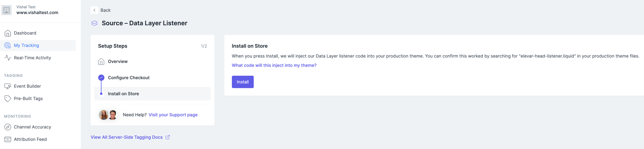The width and height of the screenshot is (644, 149).
Task: Click the Real-Time Activity pulse icon
Action: [x=8, y=58]
